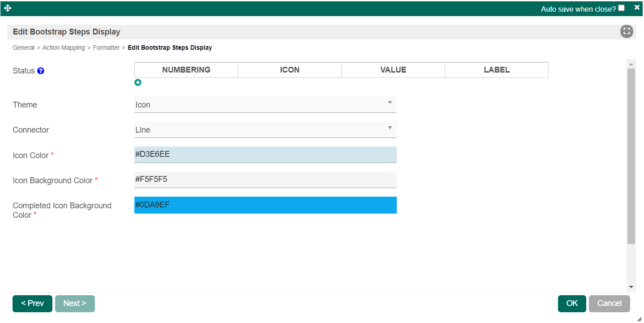Click Icon Background Color #F5F5F5 field
Viewport: 644px width, 323px height.
coord(265,180)
